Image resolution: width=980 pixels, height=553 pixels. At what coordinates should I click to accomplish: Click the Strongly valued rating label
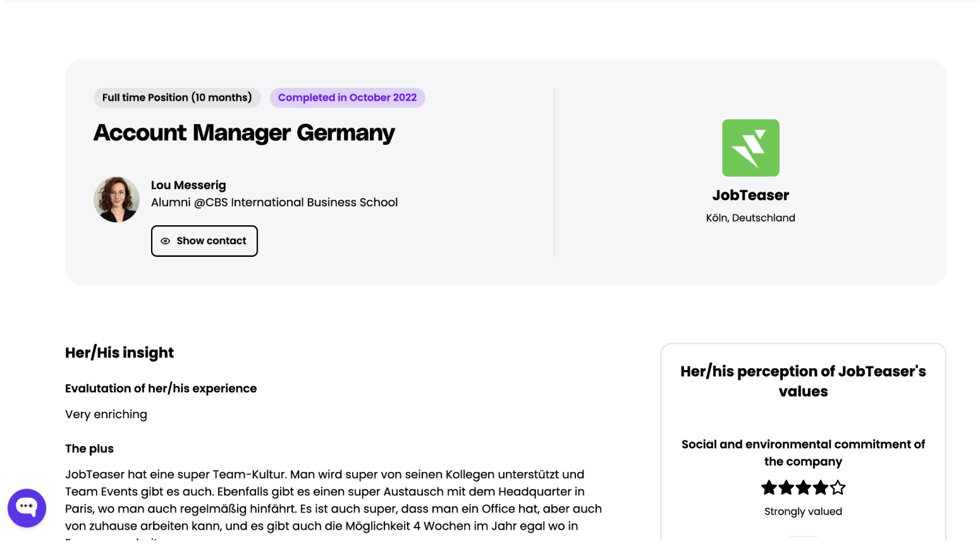pos(803,511)
